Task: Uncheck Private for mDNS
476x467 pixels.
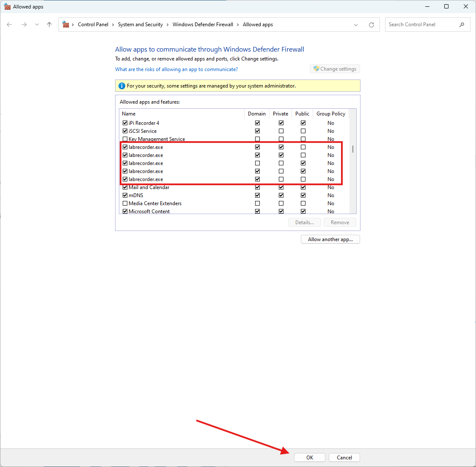Action: tap(281, 195)
